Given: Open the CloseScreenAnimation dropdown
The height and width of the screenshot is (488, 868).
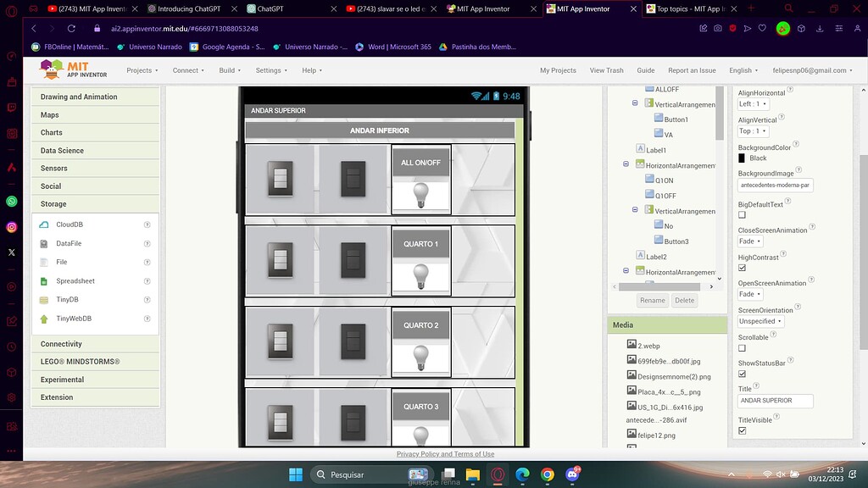Looking at the screenshot, I should click(x=749, y=241).
